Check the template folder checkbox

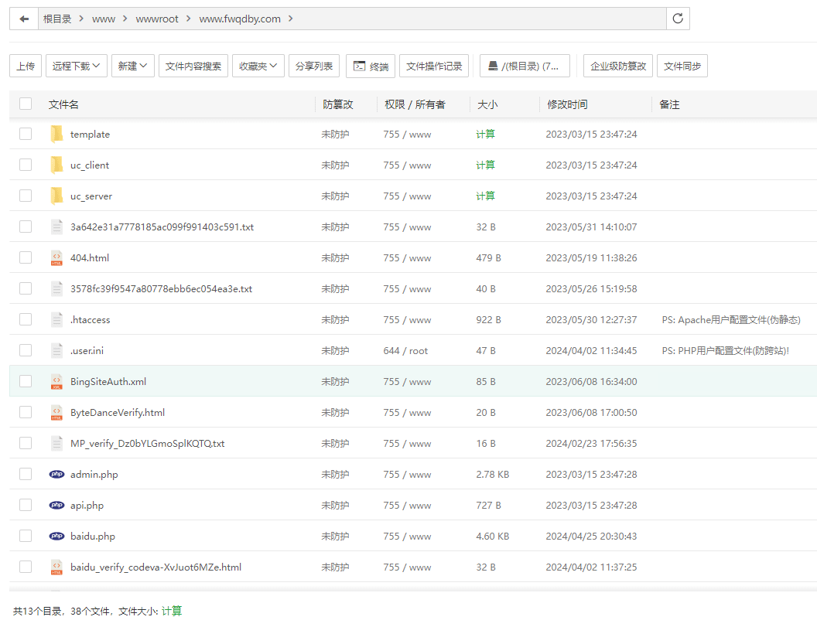pos(26,134)
